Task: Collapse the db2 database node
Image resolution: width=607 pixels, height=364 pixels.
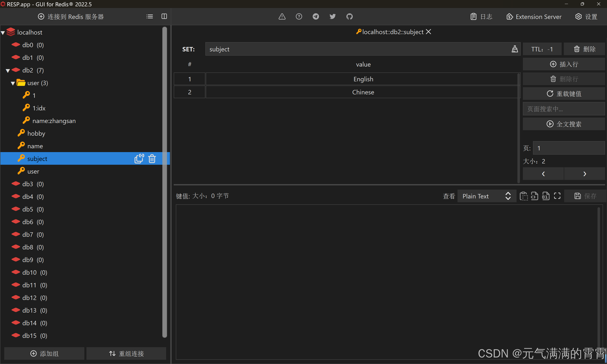Action: click(8, 71)
